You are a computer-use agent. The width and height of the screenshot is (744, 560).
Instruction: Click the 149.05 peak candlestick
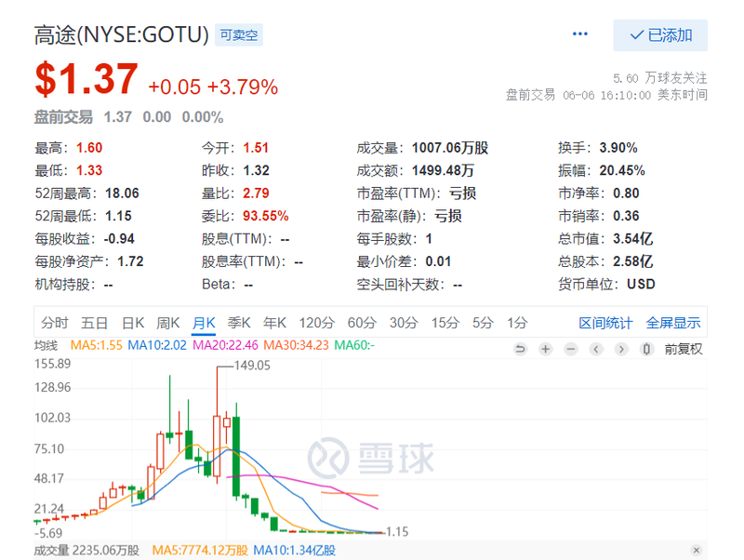click(217, 425)
